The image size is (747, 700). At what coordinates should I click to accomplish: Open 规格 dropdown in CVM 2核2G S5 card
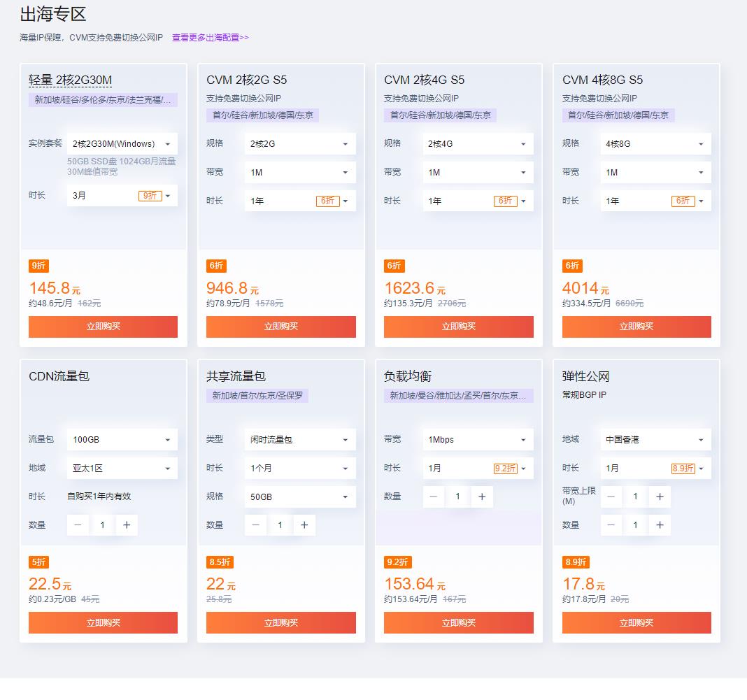coord(300,144)
